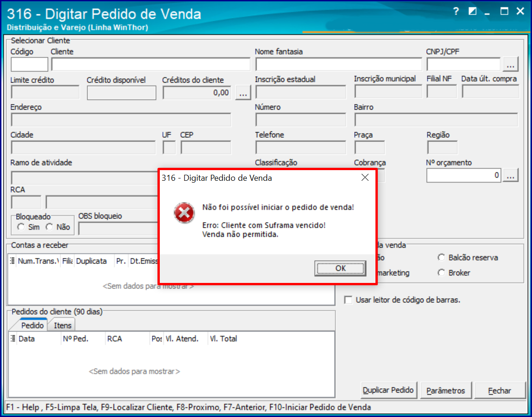
Task: Open help question mark in title bar
Action: click(x=456, y=12)
